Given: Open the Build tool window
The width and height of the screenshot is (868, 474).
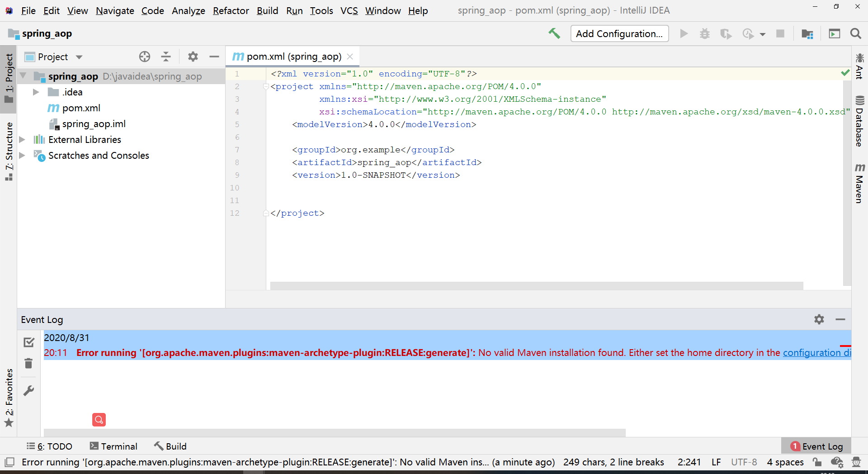Looking at the screenshot, I should pyautogui.click(x=170, y=446).
